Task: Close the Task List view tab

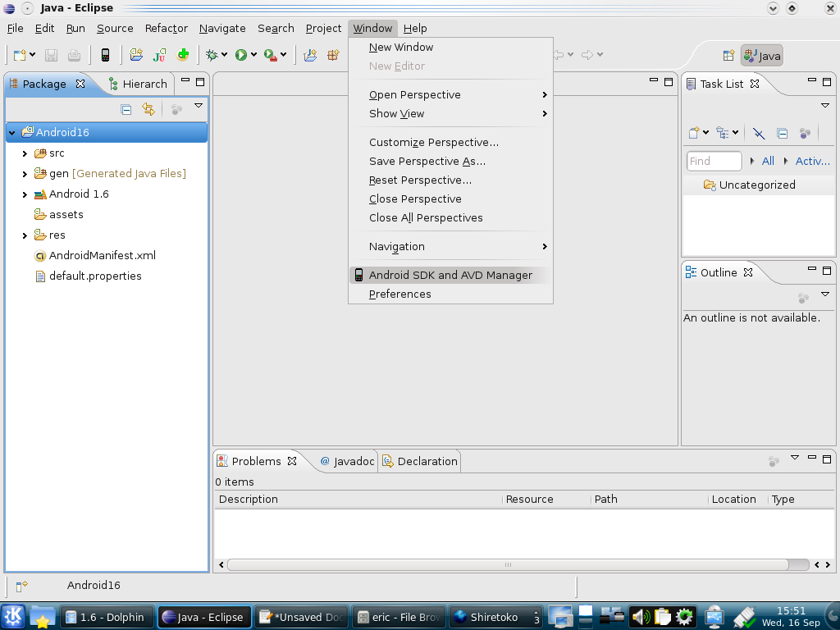Action: click(755, 84)
